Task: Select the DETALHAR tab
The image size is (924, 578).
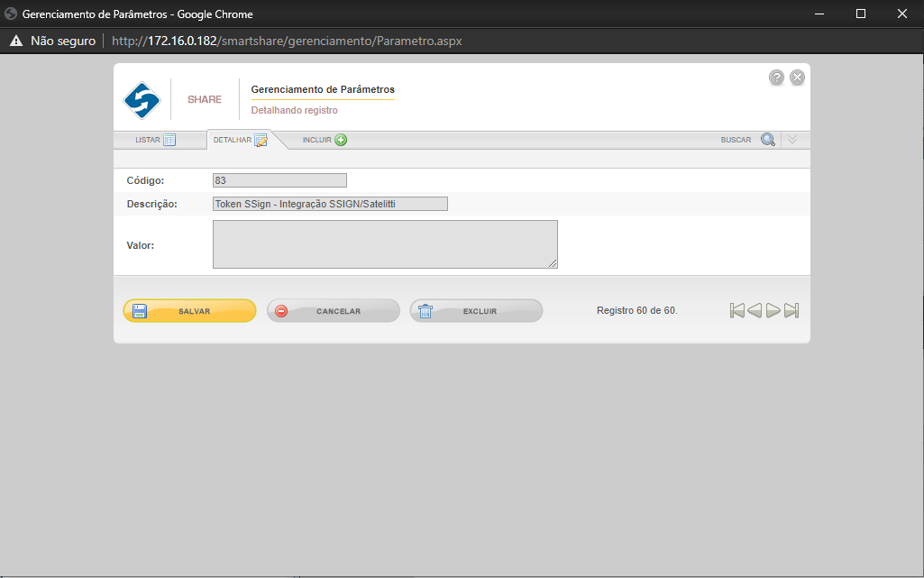Action: pos(241,140)
